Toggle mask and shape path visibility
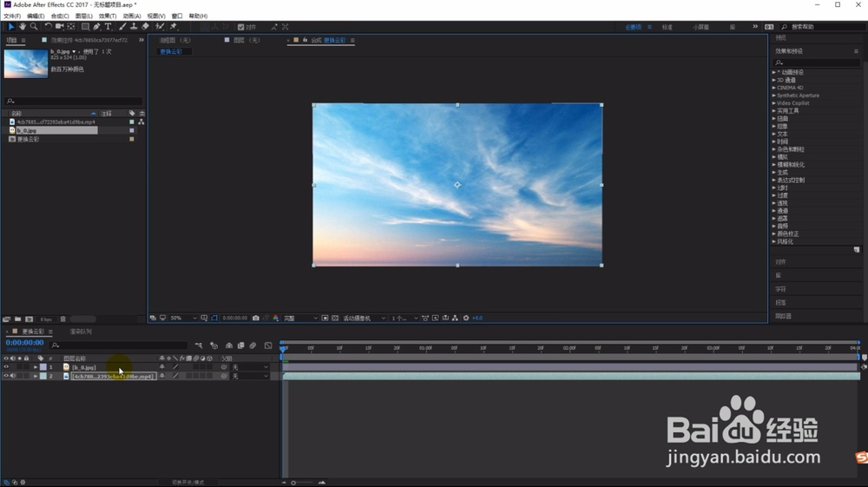 pyautogui.click(x=214, y=319)
